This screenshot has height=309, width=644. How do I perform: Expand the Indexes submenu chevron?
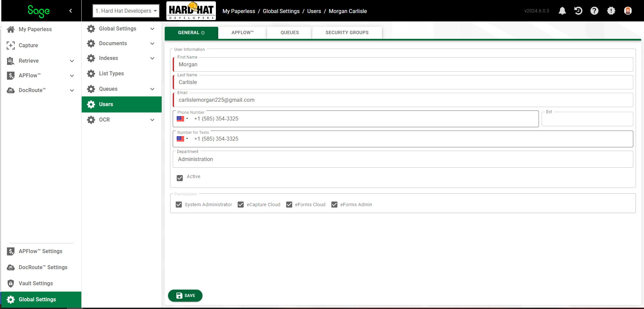(152, 58)
